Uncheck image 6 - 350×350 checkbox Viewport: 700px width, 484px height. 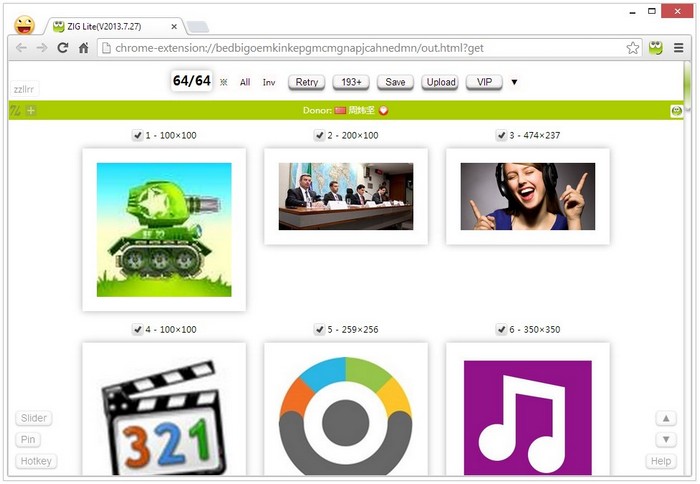pos(501,330)
